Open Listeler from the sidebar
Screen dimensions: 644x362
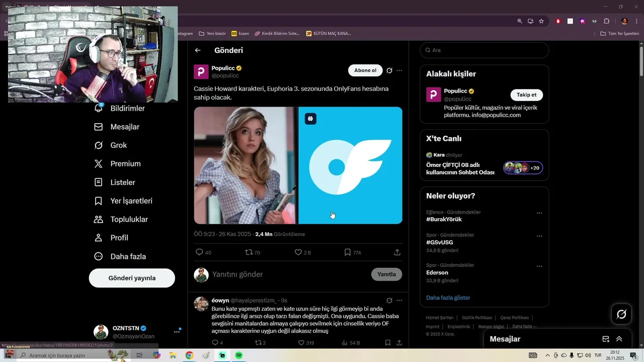[115, 183]
